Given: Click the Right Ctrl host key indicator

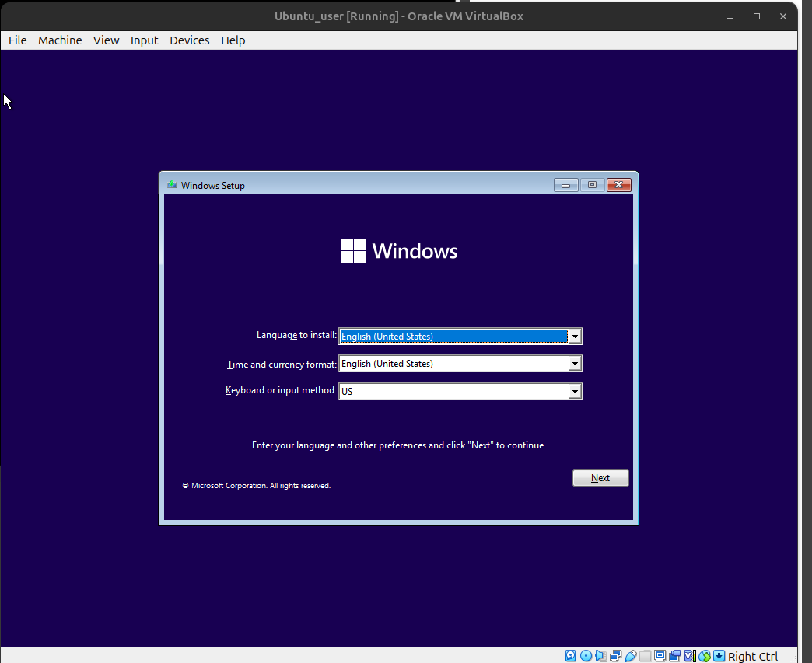Looking at the screenshot, I should coord(753,656).
